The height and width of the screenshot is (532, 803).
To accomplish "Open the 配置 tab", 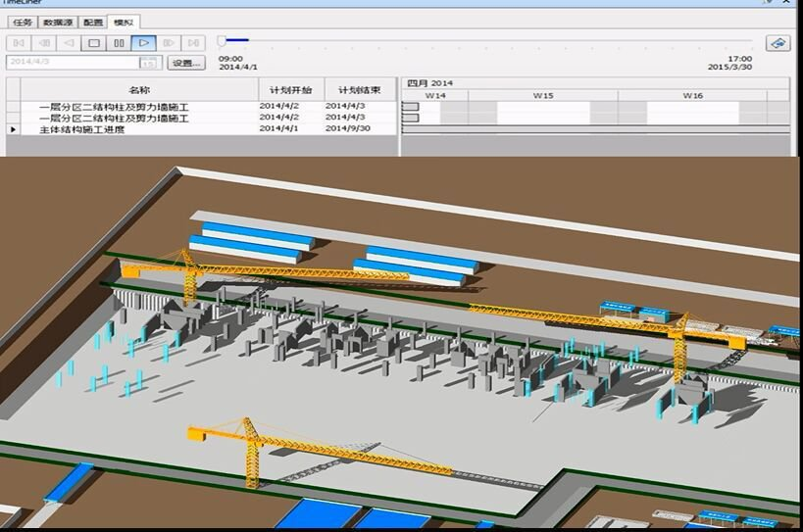I will [x=93, y=23].
